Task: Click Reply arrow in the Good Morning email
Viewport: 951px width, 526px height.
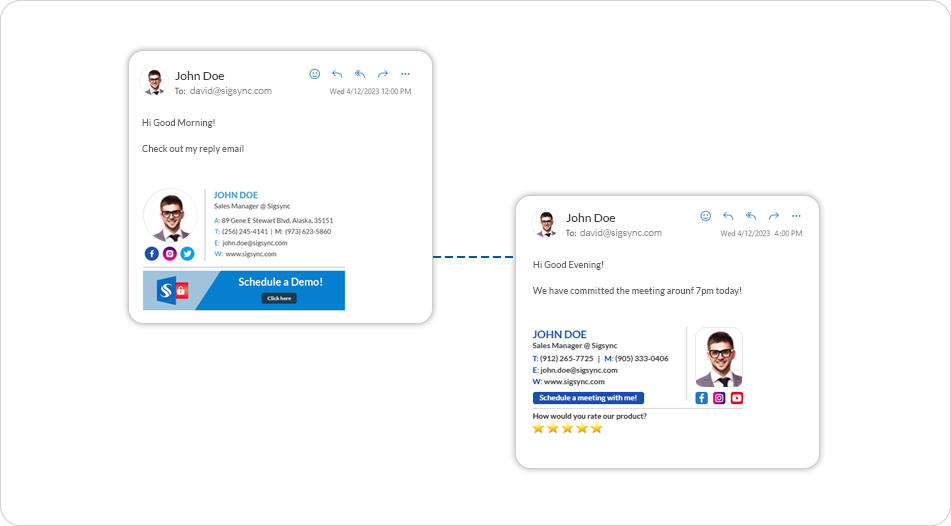Action: click(337, 74)
